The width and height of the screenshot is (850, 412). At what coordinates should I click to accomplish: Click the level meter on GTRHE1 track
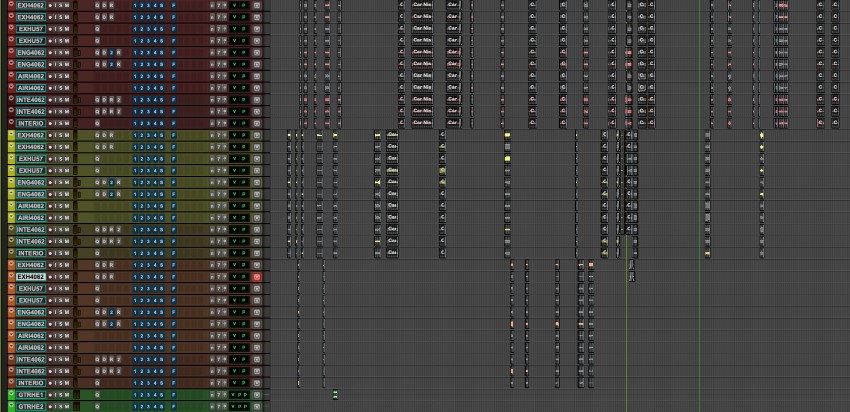[76, 395]
